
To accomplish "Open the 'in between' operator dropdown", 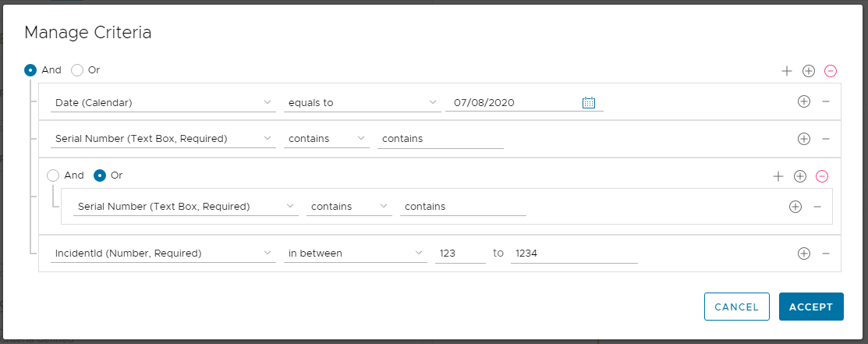I will 356,254.
